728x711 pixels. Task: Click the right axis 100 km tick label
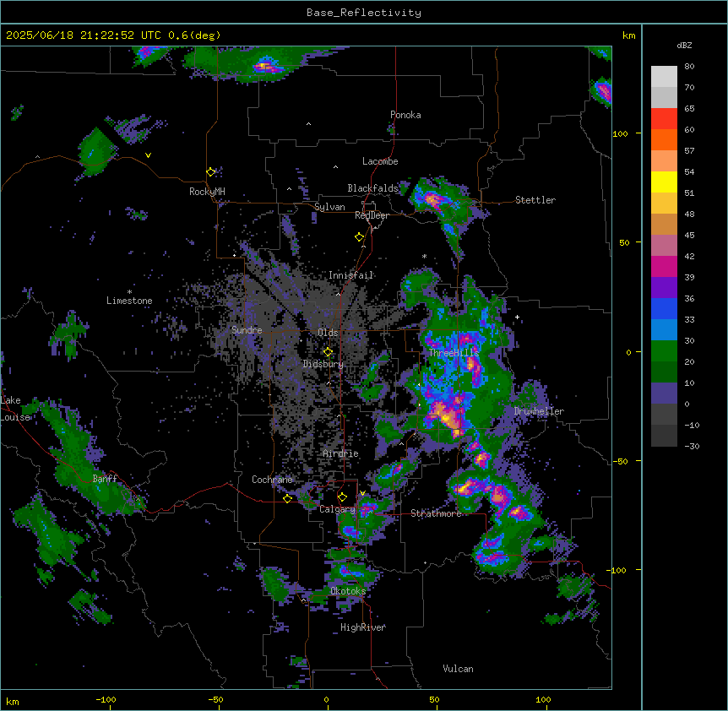[620, 133]
